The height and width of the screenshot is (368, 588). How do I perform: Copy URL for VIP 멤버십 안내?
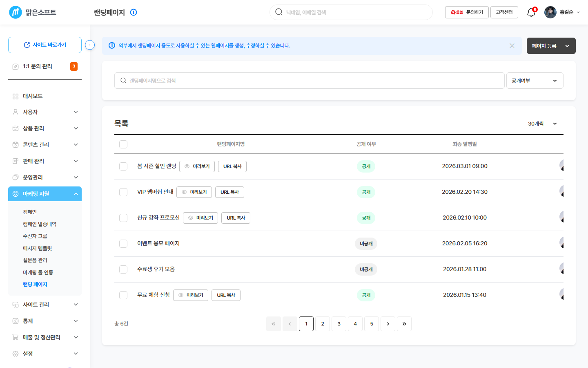pos(229,192)
